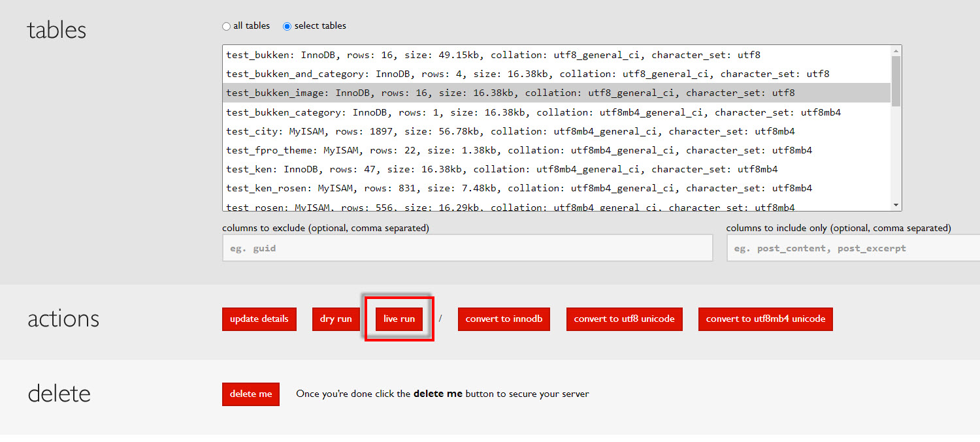Image resolution: width=980 pixels, height=442 pixels.
Task: Focus the columns to include only field
Action: (853, 248)
